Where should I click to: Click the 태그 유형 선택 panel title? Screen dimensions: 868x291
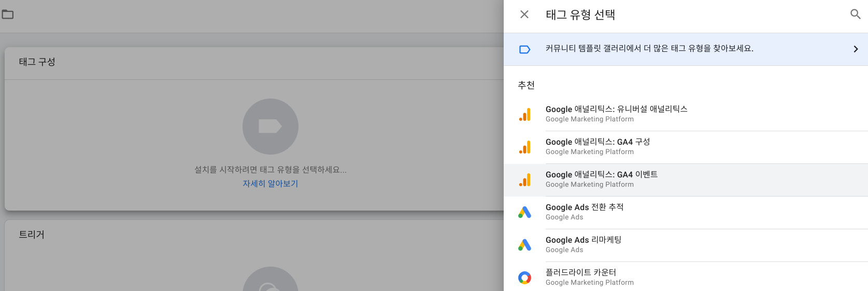(x=580, y=15)
